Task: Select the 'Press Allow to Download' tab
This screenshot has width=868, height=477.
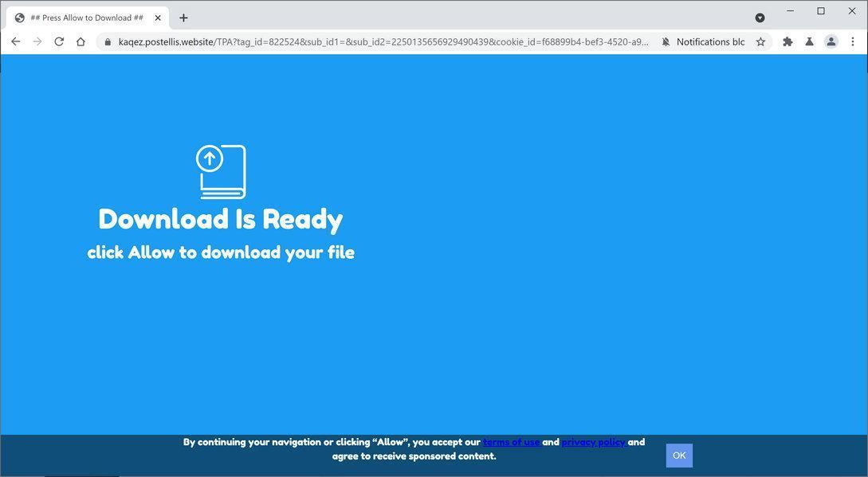Action: (x=88, y=18)
